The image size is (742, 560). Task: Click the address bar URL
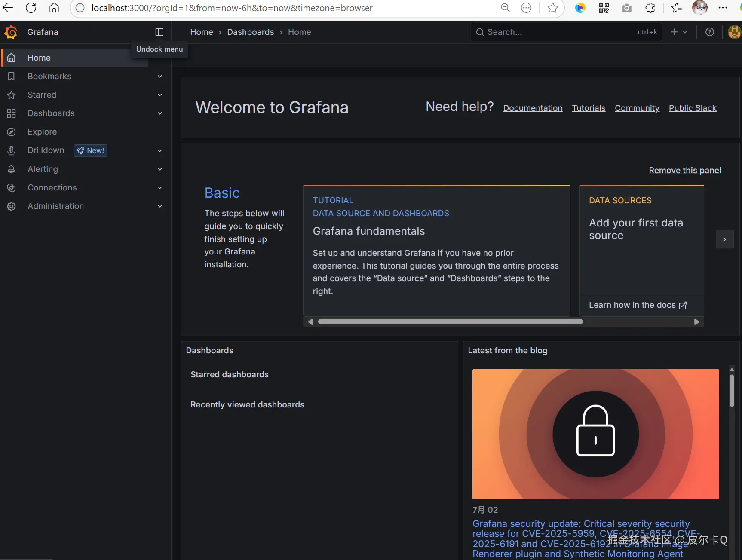[232, 8]
